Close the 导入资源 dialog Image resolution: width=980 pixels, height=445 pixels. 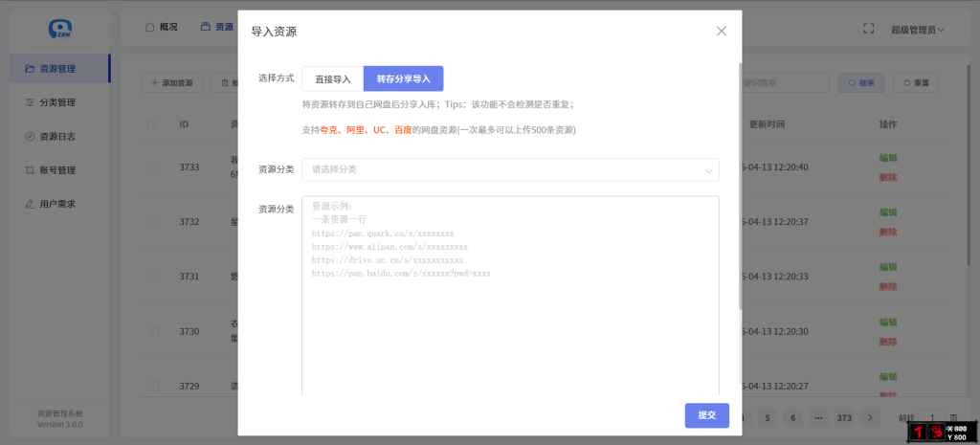[x=722, y=32]
